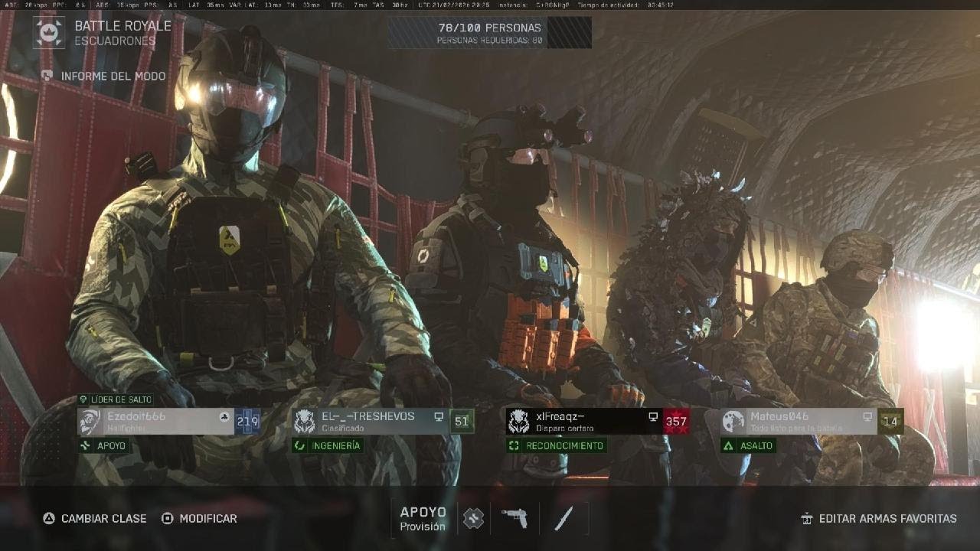980x551 pixels.
Task: Click the Ingeniería class tag
Action: (328, 445)
